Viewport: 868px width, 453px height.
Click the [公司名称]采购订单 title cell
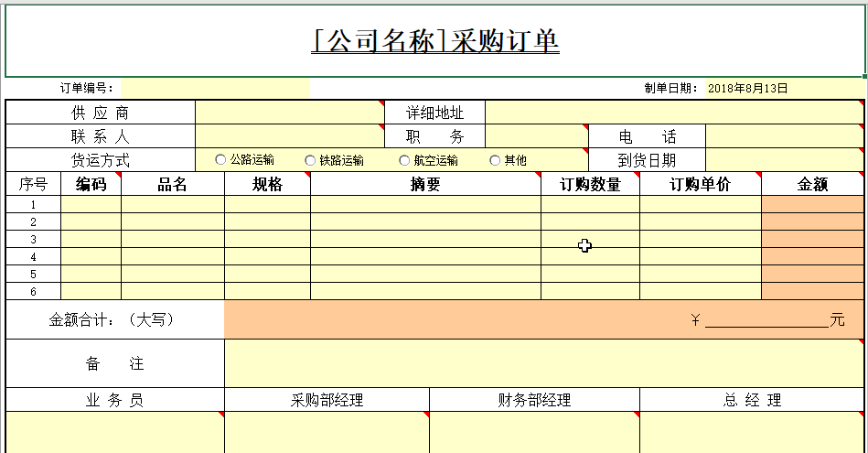(434, 42)
